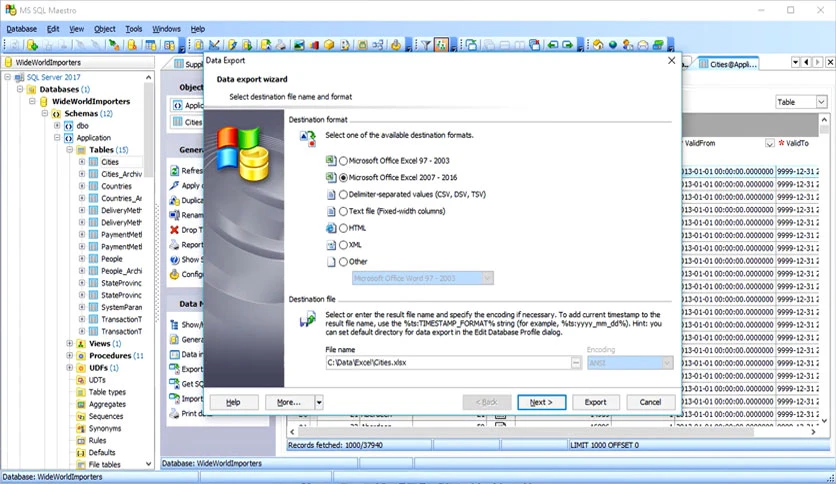The height and width of the screenshot is (484, 836).
Task: Click the printer toolbar icon
Action: coord(280,45)
